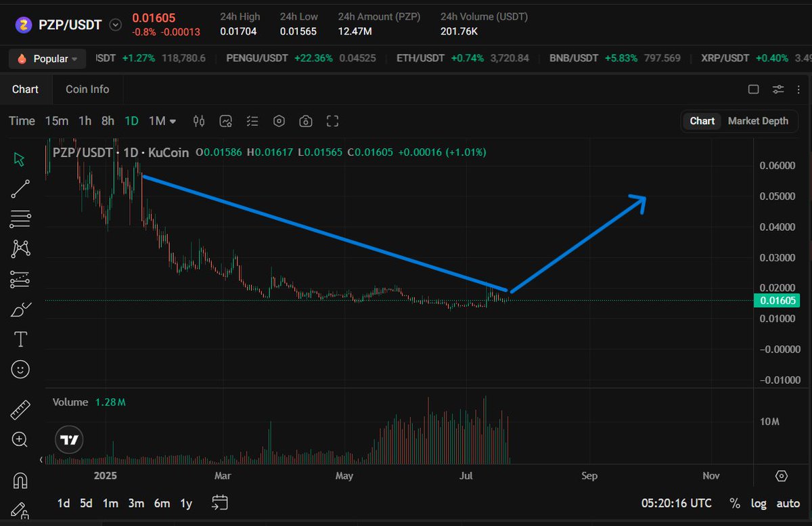Open the checklist templates icon
This screenshot has height=526, width=812.
tap(252, 121)
